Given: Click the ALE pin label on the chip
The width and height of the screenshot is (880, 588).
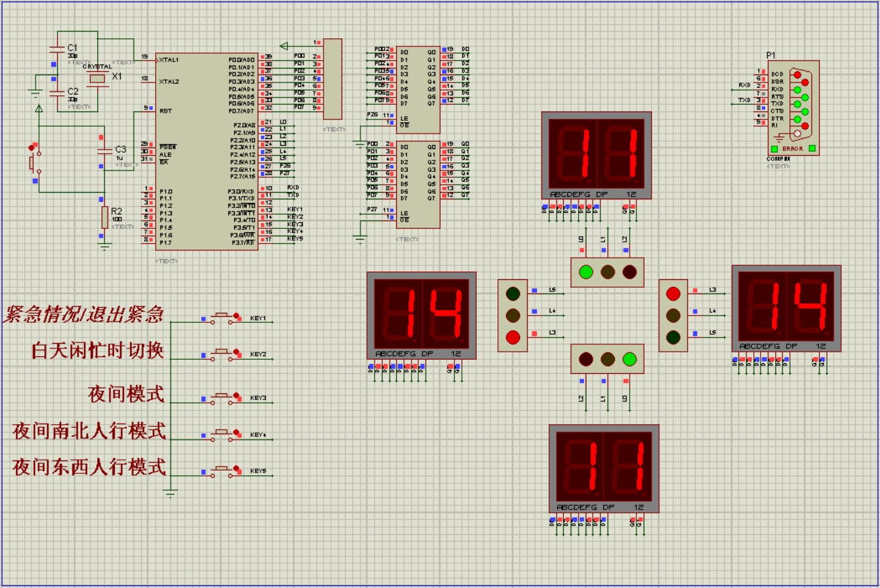Looking at the screenshot, I should click(165, 154).
